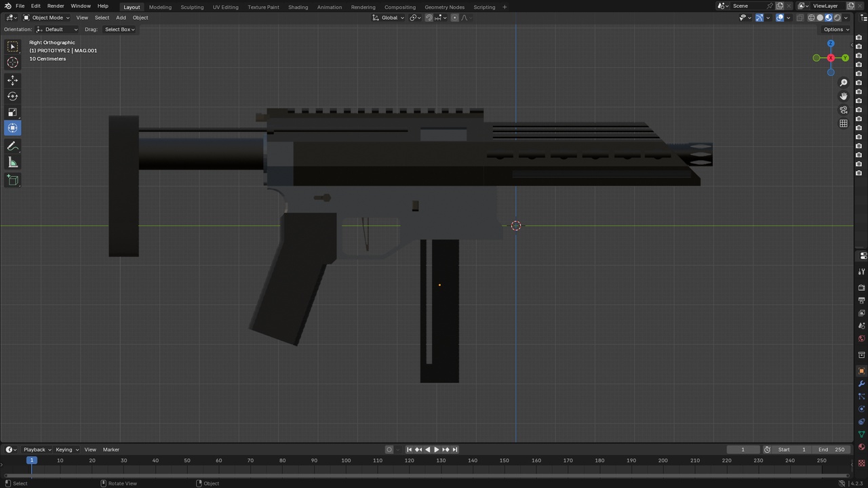Open the Orientation Default dropdown
This screenshot has width=868, height=488.
coord(57,29)
